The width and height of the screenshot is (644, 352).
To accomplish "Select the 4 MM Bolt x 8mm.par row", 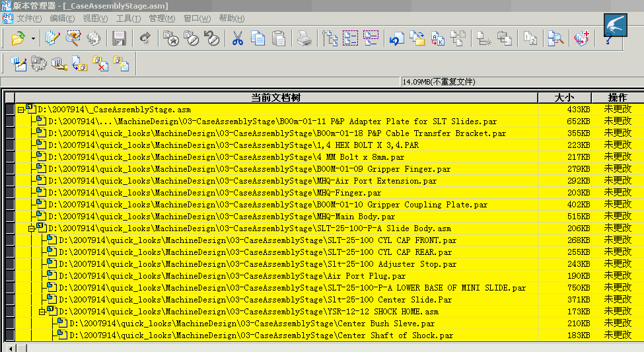I will [x=276, y=157].
